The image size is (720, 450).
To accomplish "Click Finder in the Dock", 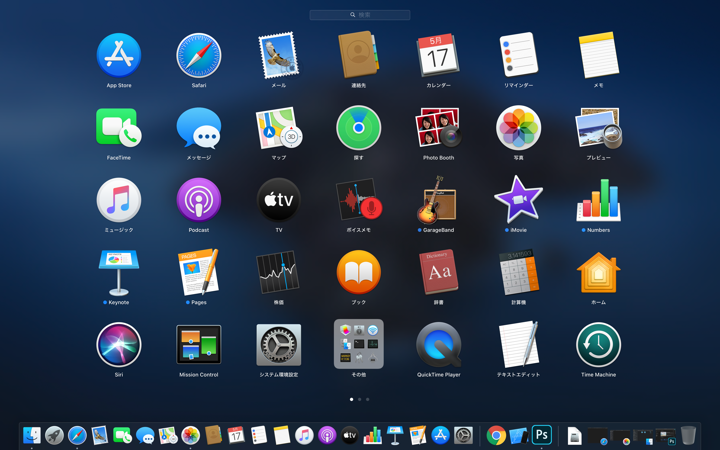I will (x=32, y=435).
